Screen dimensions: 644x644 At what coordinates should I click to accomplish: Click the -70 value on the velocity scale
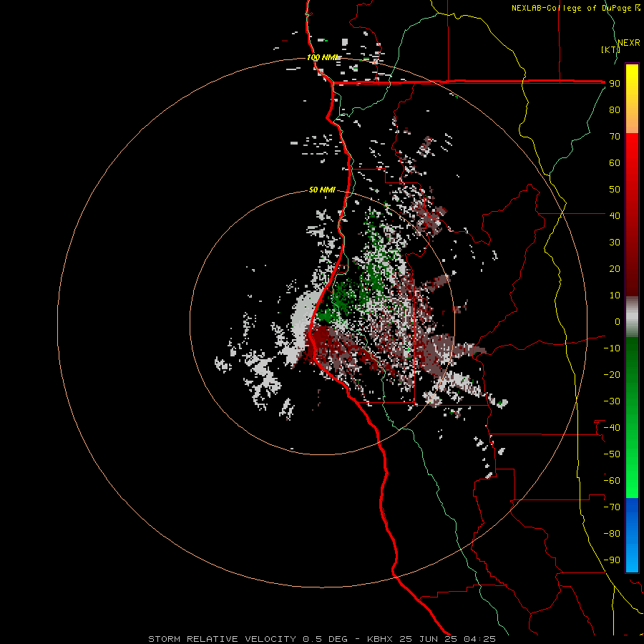click(x=612, y=507)
